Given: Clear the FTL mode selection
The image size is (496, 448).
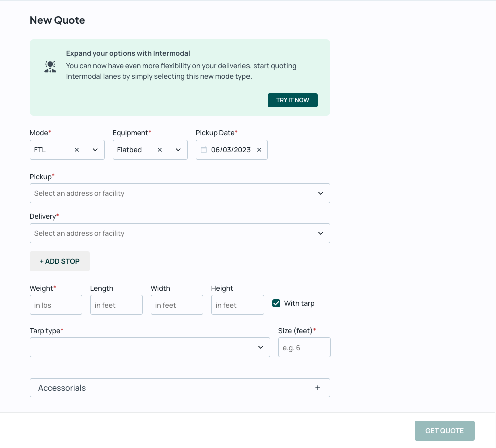Looking at the screenshot, I should (77, 150).
